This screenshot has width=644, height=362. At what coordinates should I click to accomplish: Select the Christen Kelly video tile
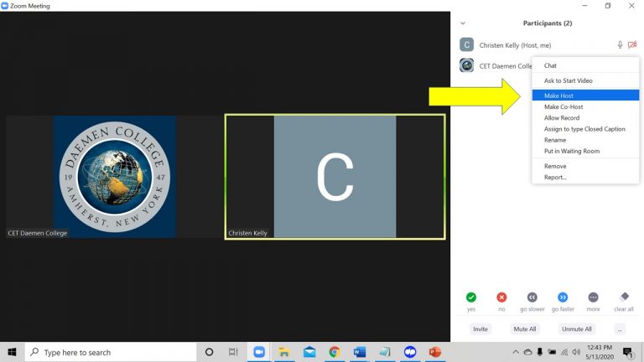(335, 177)
